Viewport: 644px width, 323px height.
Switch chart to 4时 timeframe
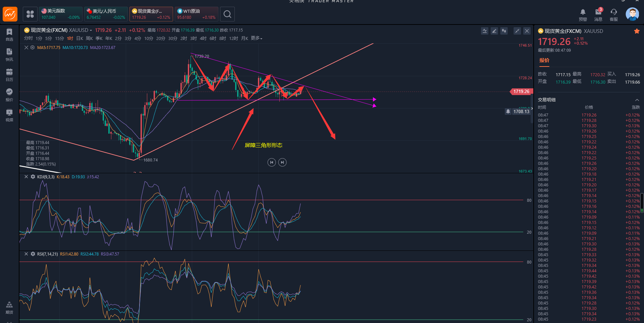click(x=203, y=38)
